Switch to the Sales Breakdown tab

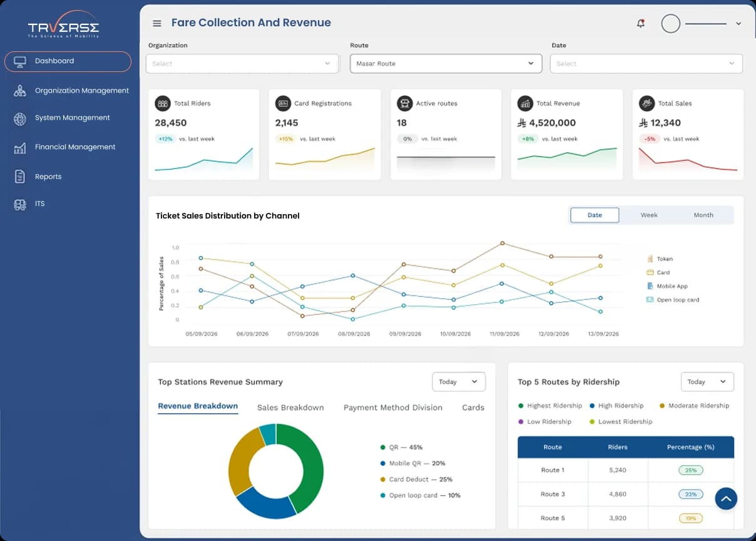(x=290, y=408)
